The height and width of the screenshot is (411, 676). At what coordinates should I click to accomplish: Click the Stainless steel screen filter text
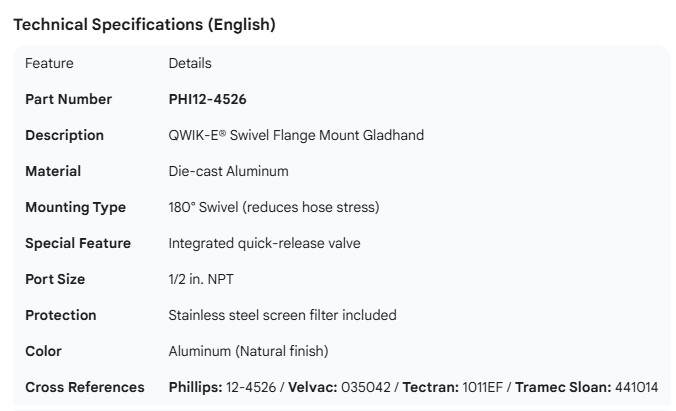(x=282, y=315)
